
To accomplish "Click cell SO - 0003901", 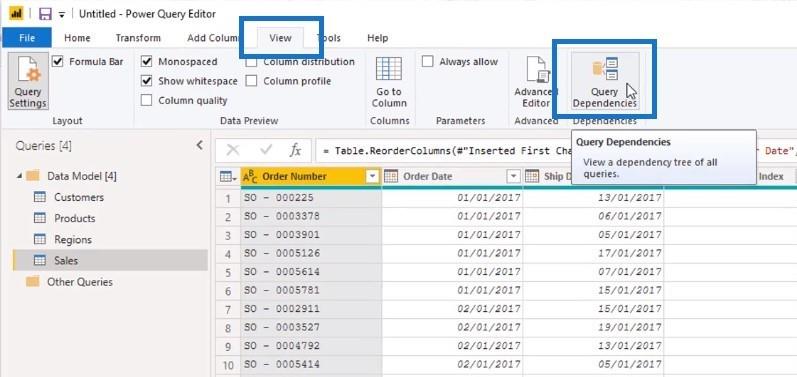I will coord(311,235).
